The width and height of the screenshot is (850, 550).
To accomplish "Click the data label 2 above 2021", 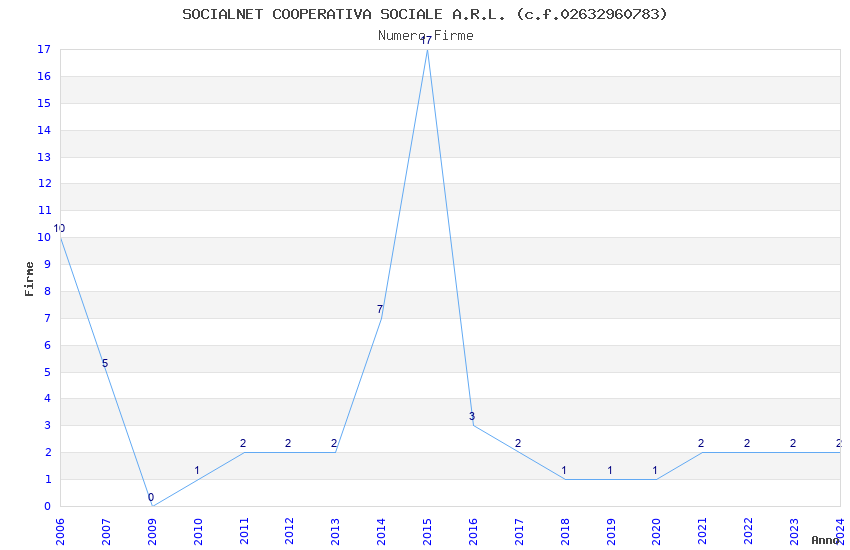I will pyautogui.click(x=701, y=443).
